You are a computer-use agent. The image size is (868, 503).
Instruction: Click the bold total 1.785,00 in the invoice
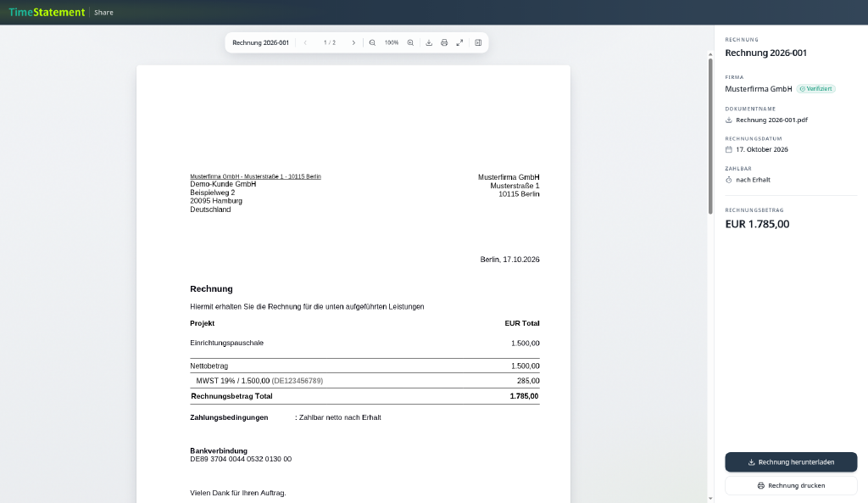coord(524,396)
